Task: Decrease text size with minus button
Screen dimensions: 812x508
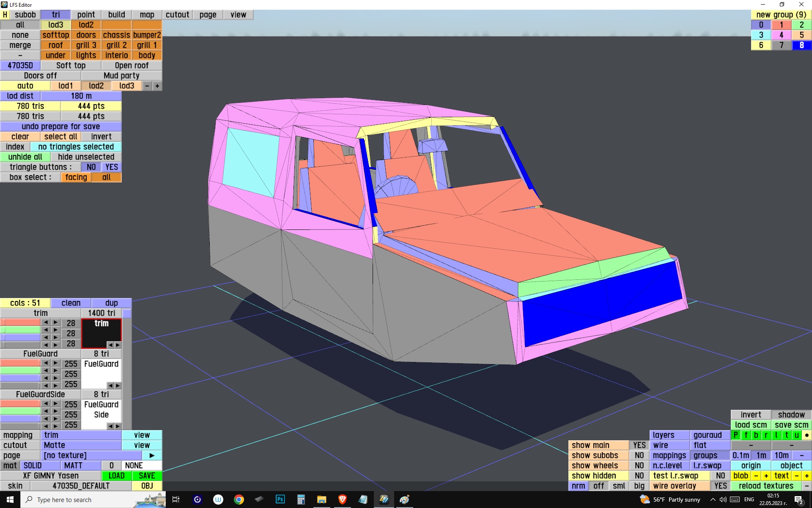Action: click(x=796, y=475)
